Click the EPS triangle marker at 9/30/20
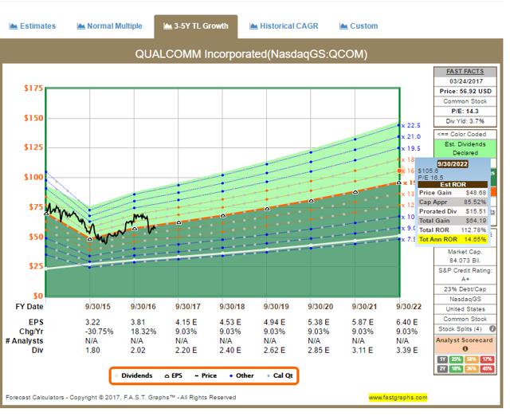Viewport: 510px width, 420px height. pyautogui.click(x=312, y=201)
